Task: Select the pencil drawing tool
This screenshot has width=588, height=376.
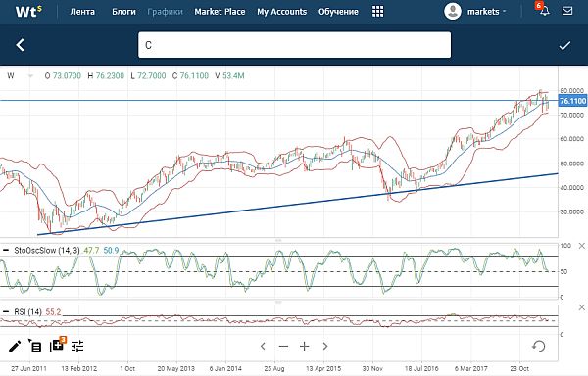Action: [15, 346]
